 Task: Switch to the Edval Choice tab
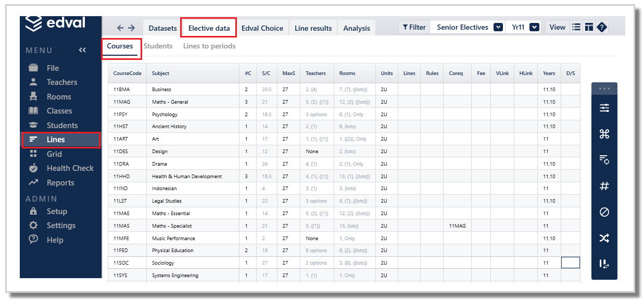262,28
